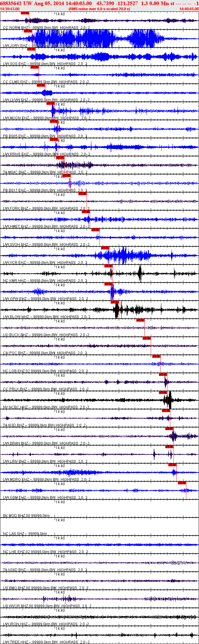Image resolution: width=199 pixels, height=644 pixels.
Task: Select the US BMO BHZ 00 station label
Action: 17,588
